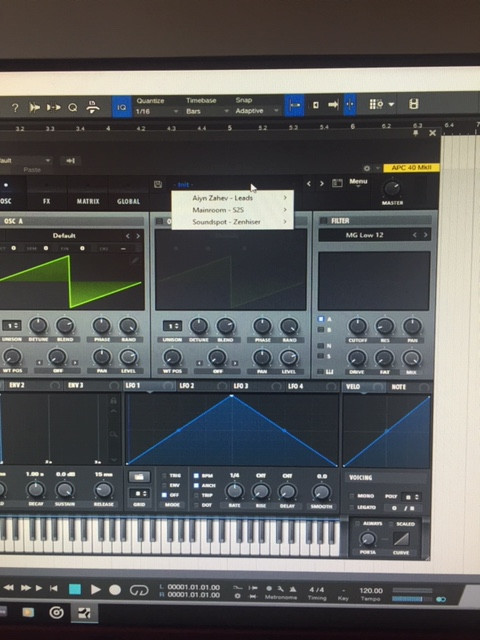Toggle filter routing S checkbox
480x640 pixels.
[321, 356]
